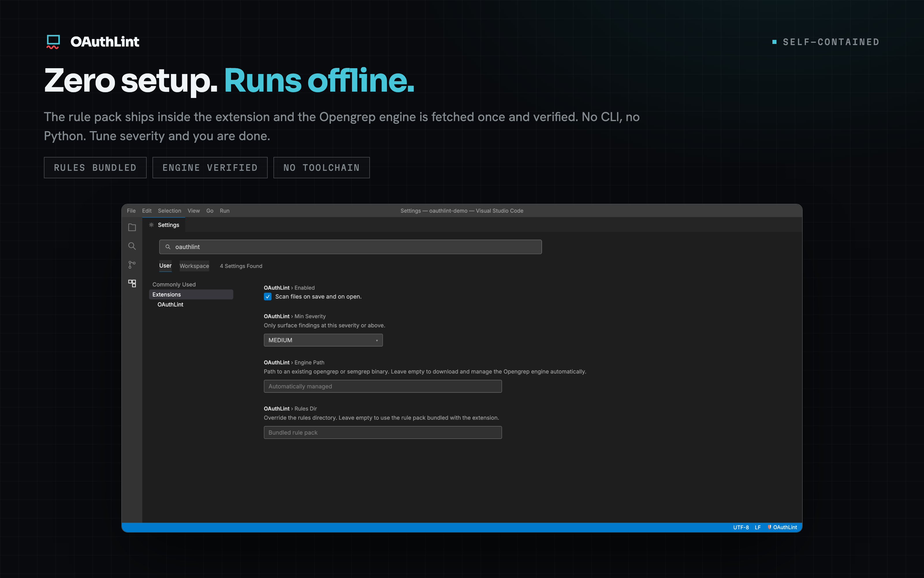Click the gear icon on Settings tab

coord(152,225)
